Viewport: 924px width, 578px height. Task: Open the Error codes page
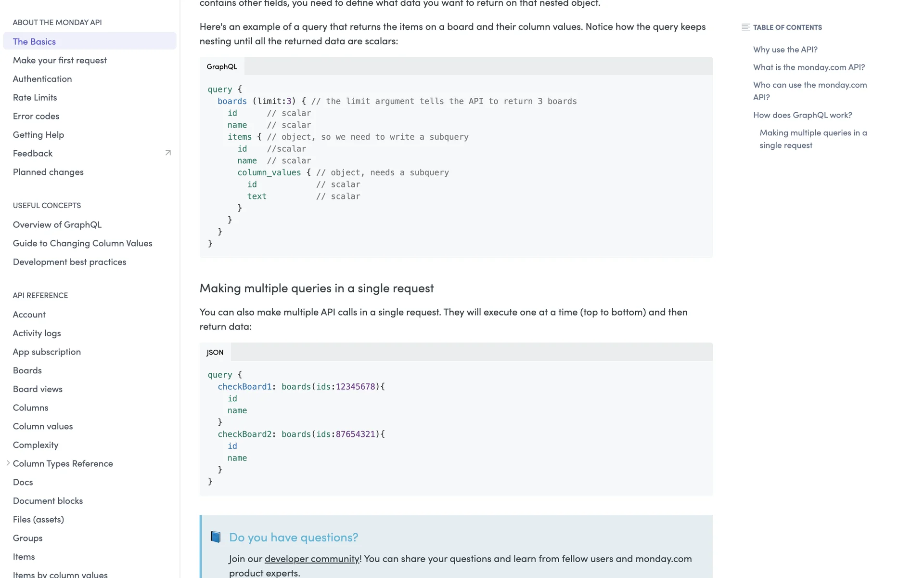(x=36, y=116)
